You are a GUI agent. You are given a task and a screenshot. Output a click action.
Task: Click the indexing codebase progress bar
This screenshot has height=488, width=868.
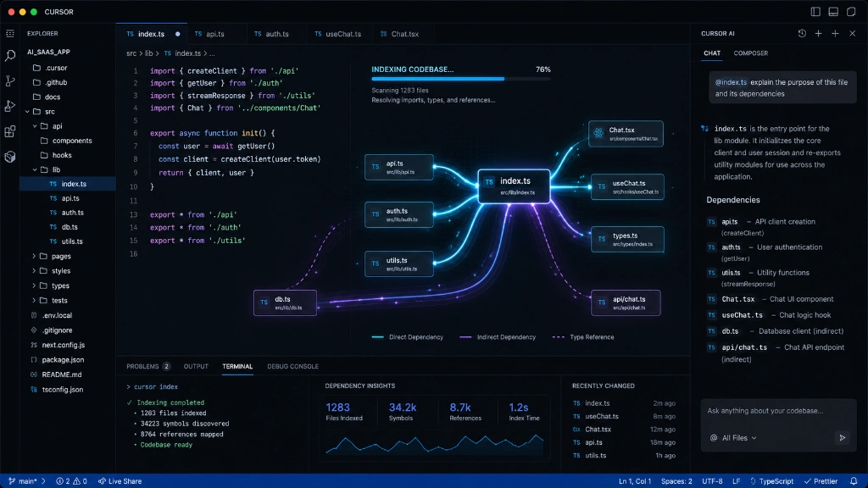(460, 79)
